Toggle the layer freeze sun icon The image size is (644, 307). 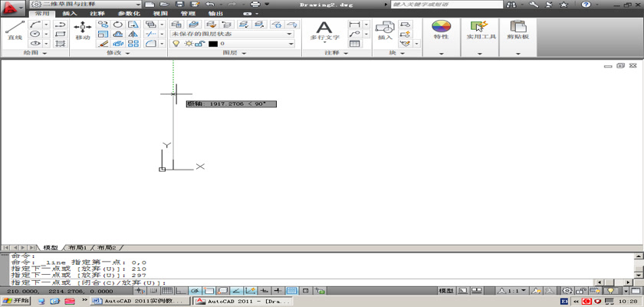(x=188, y=44)
